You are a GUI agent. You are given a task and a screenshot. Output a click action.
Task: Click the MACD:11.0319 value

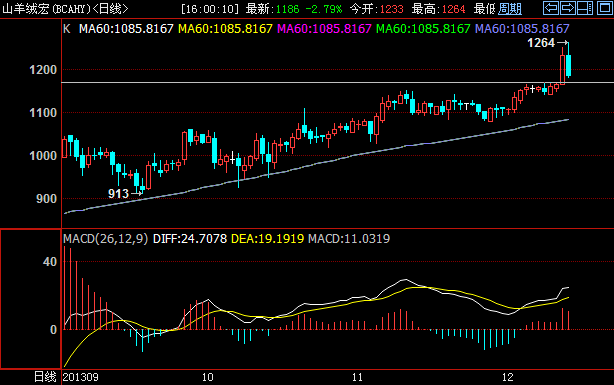[x=349, y=239]
